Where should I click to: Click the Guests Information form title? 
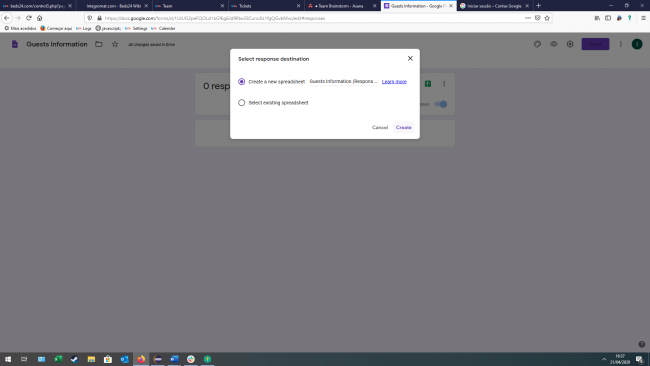click(57, 44)
